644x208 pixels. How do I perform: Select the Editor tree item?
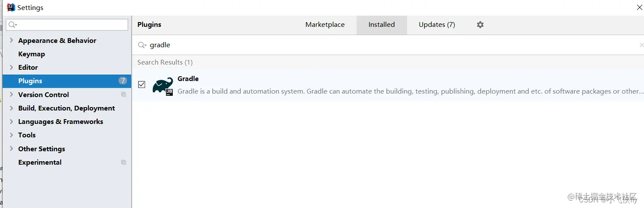coord(28,68)
